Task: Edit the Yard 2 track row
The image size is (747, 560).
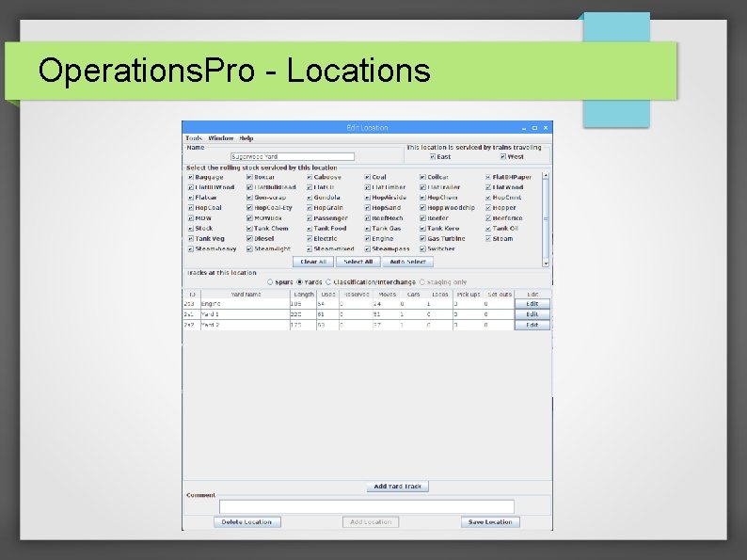Action: pos(532,325)
